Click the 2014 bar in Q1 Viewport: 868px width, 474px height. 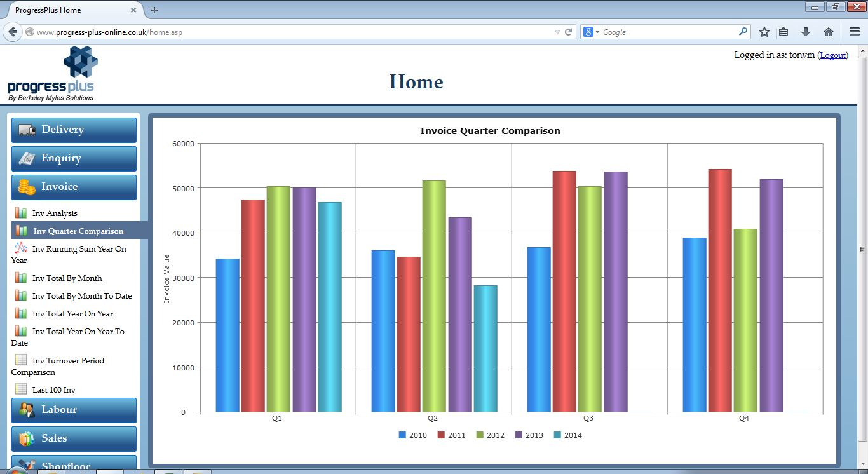click(330, 307)
